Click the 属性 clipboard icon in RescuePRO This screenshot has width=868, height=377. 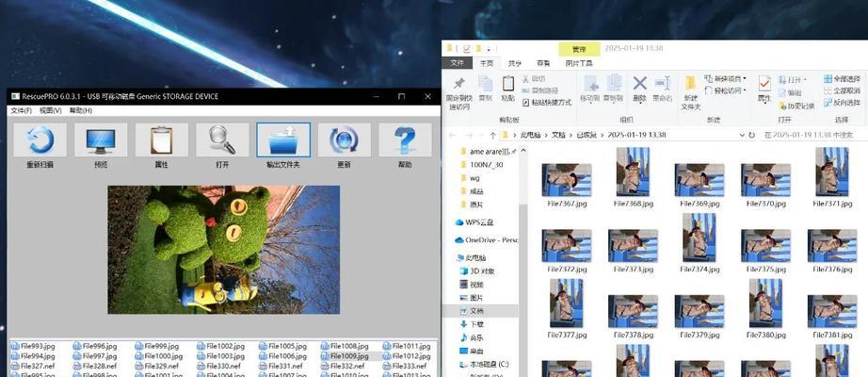pos(162,139)
